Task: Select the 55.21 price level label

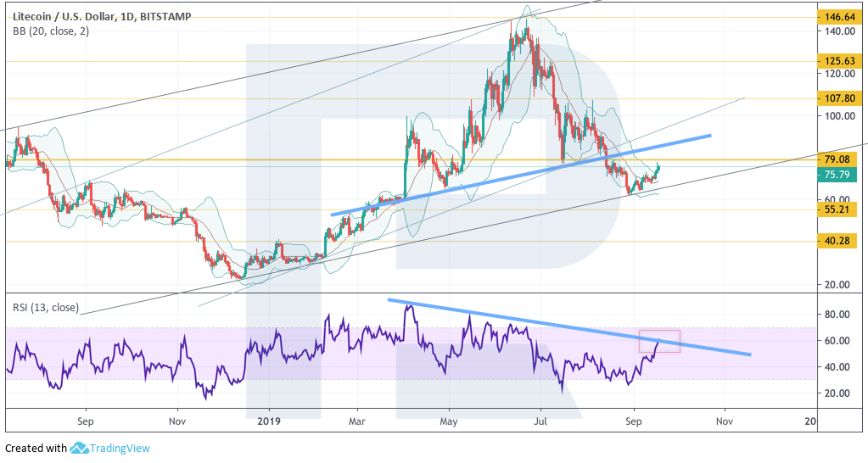Action: click(838, 209)
